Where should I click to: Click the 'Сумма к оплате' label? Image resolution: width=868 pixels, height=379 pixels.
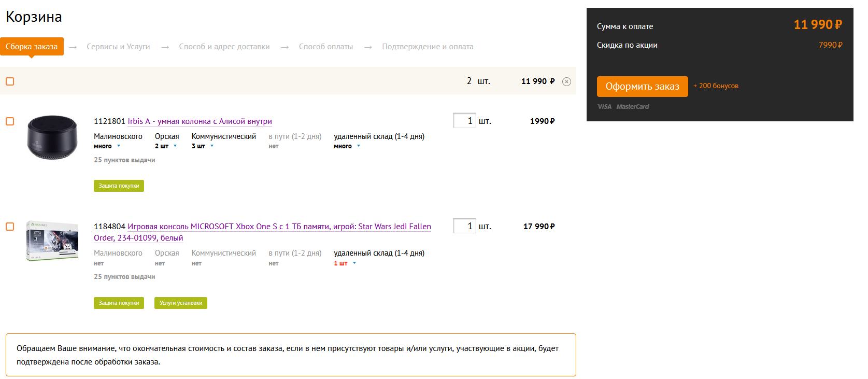pyautogui.click(x=625, y=26)
